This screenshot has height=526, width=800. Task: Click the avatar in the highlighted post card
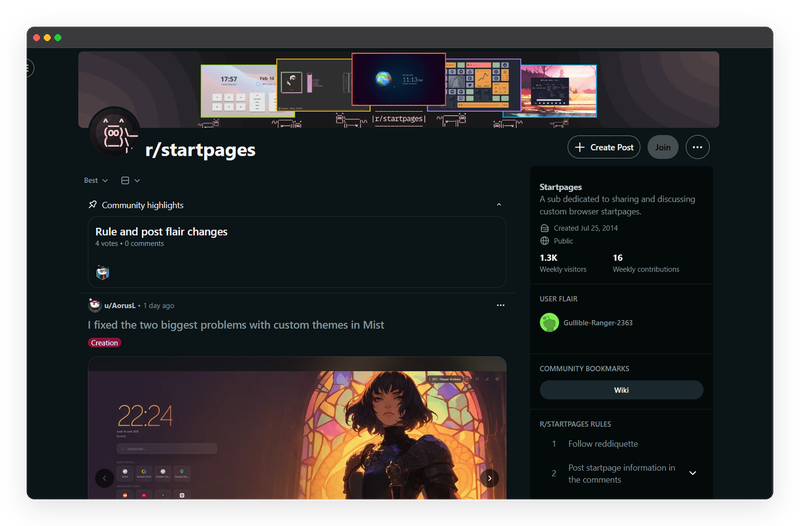(103, 272)
